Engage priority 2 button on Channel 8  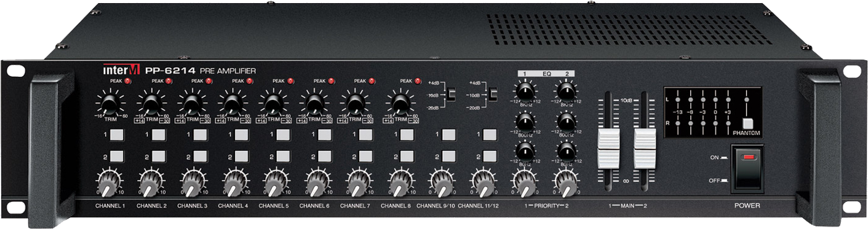point(407,157)
